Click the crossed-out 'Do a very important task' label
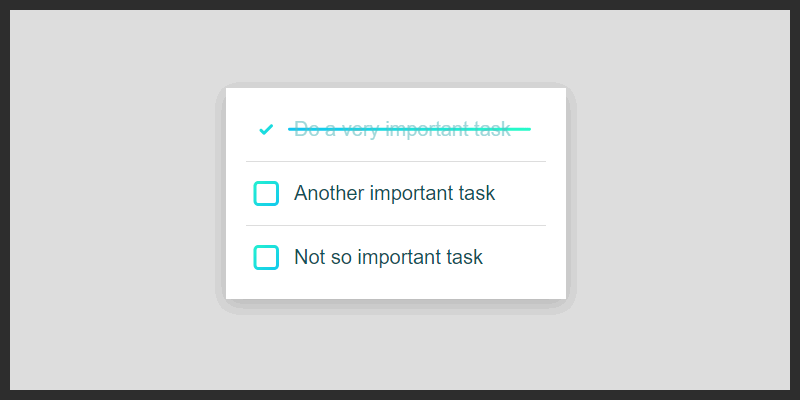Viewport: 800px width, 400px height. (402, 129)
